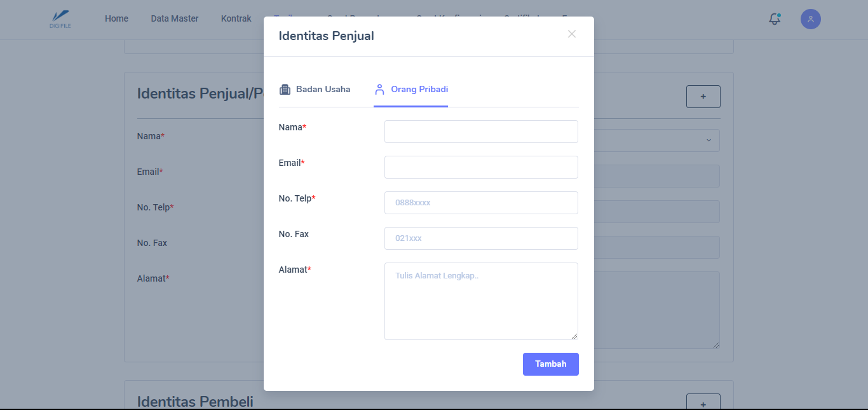Open the user profile avatar
This screenshot has width=868, height=410.
point(811,19)
